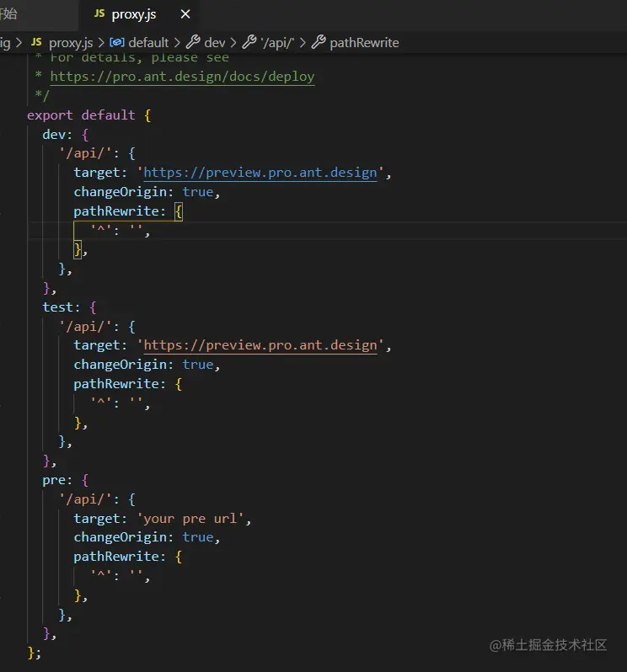Open the pathRewrite breadcrumb item

tap(364, 42)
